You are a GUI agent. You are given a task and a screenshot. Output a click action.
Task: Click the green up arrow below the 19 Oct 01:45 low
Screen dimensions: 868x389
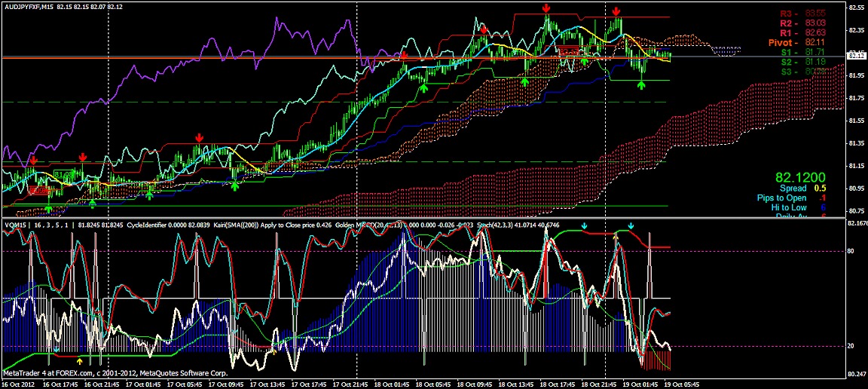point(641,84)
